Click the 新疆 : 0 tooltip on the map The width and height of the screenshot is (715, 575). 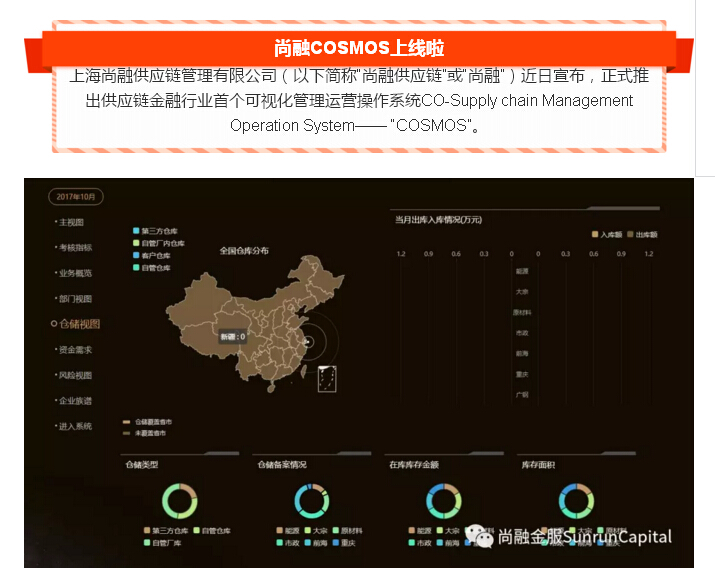(233, 337)
